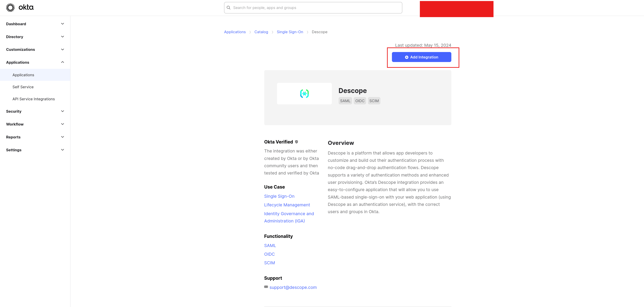Expand the Directory menu chevron
The image size is (644, 307).
coord(62,37)
